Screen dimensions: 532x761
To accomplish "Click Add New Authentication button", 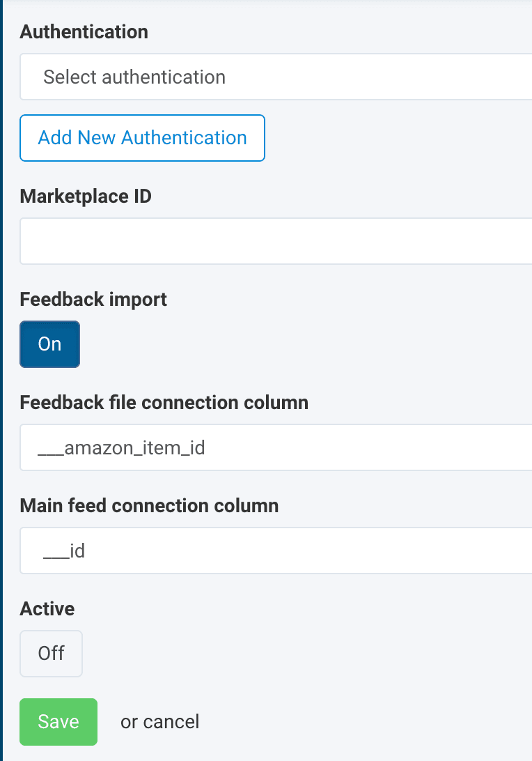I will (x=142, y=138).
